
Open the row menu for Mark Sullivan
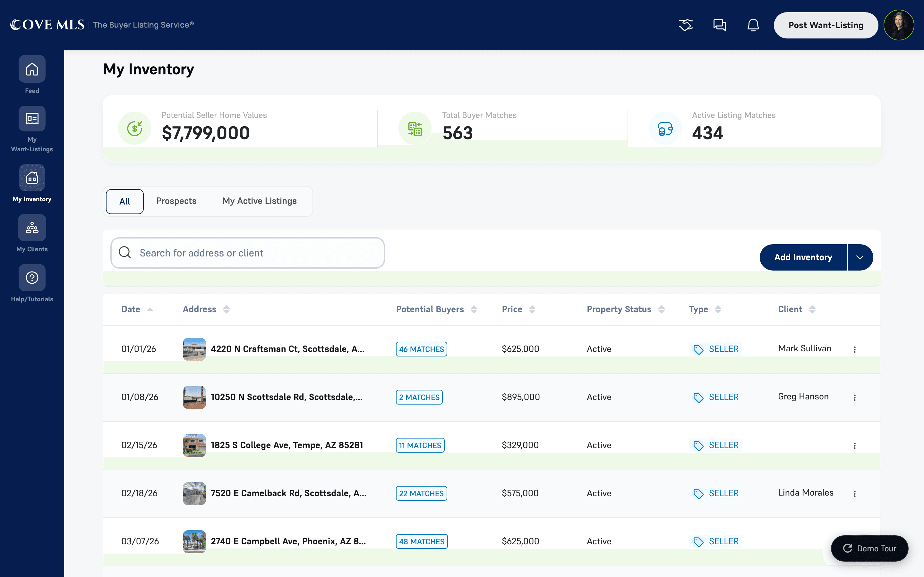point(854,349)
